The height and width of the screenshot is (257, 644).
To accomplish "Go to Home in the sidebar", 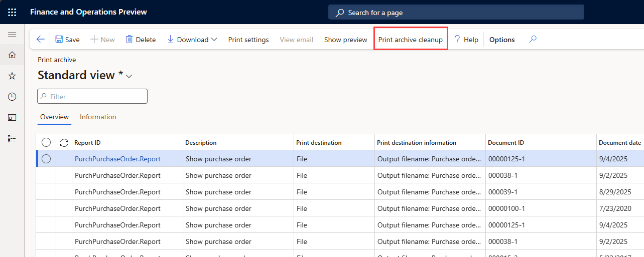I will pos(12,55).
